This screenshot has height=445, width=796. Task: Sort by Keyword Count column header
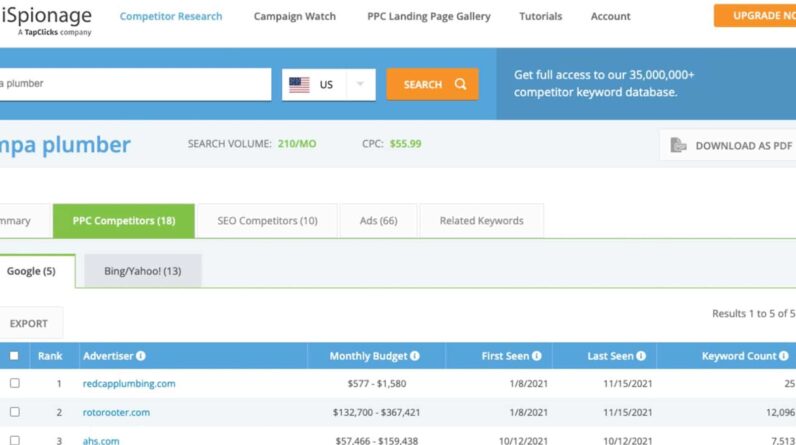click(739, 356)
